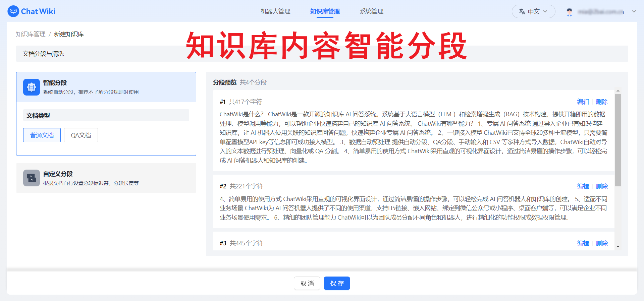This screenshot has width=644, height=301.
Task: Click the 文档类型 section label
Action: [x=38, y=115]
